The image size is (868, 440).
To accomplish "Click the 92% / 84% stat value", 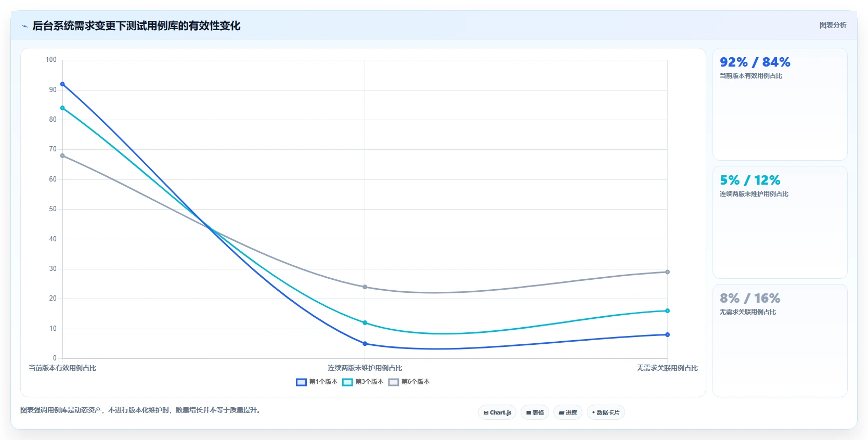I will tap(755, 62).
